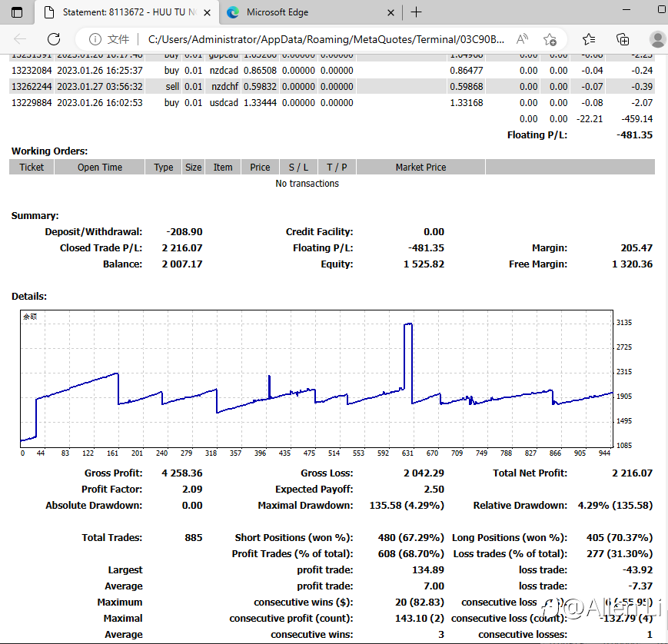
Task: Click the balance chart graph
Action: pos(316,377)
